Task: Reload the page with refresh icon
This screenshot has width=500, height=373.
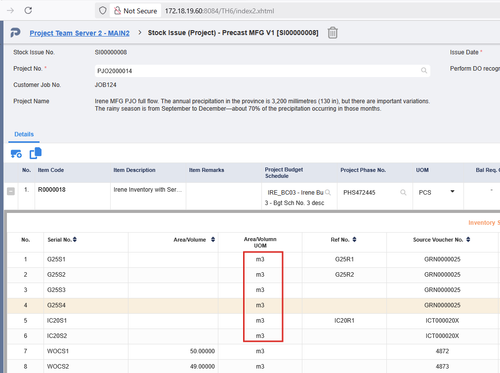Action: pos(28,11)
